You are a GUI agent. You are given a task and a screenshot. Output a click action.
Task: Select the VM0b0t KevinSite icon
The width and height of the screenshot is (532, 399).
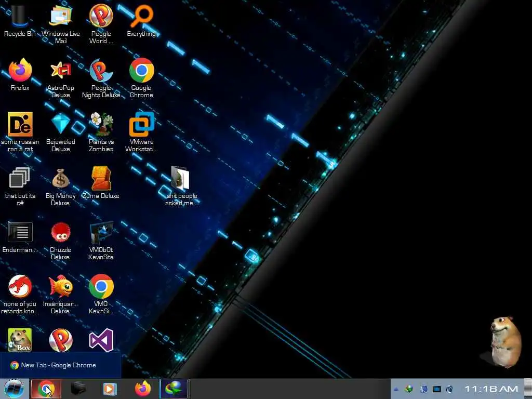tap(101, 240)
